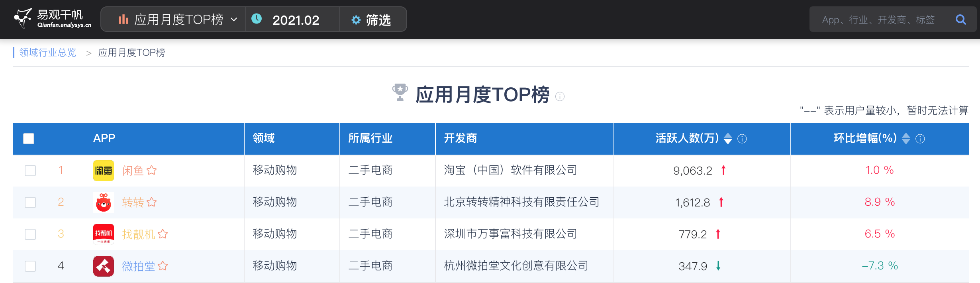This screenshot has height=283, width=980.
Task: Check the checkbox for the 转转 row
Action: click(30, 202)
